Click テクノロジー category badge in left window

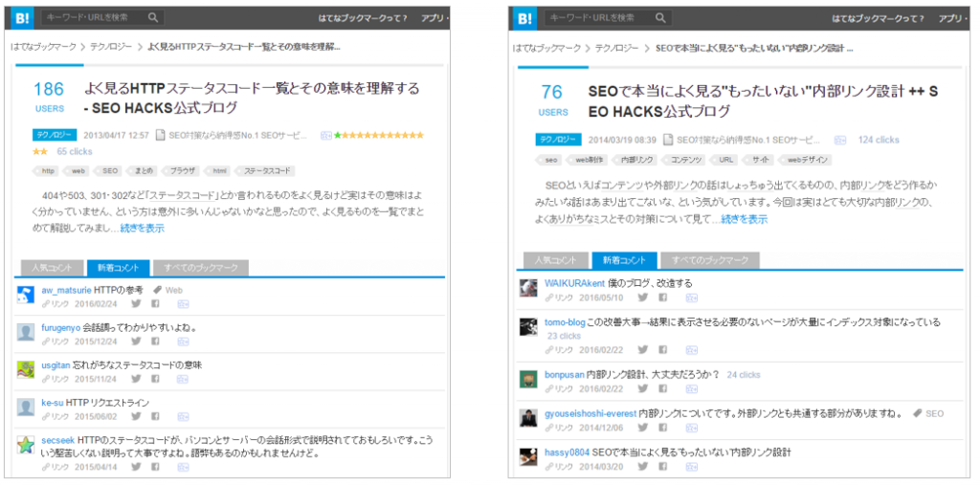click(55, 135)
